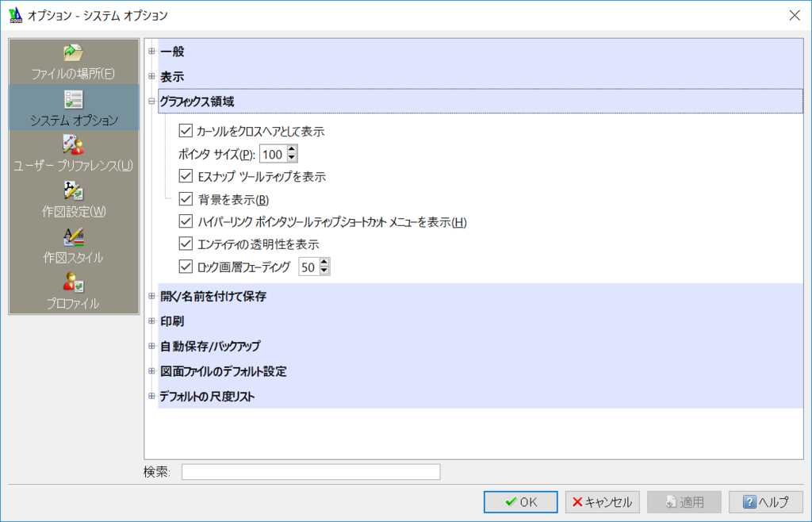The height and width of the screenshot is (522, 812).
Task: Click into the 検索 search field
Action: click(311, 472)
